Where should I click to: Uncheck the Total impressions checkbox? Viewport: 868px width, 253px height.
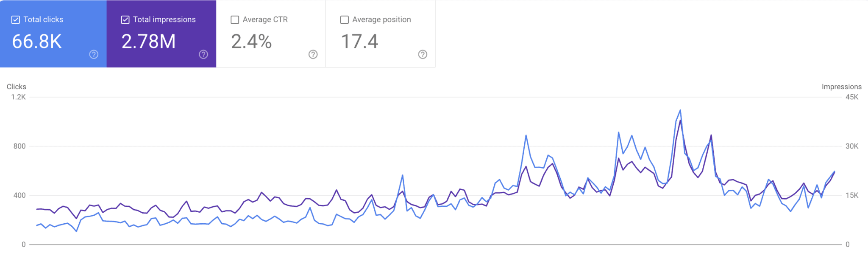click(125, 20)
